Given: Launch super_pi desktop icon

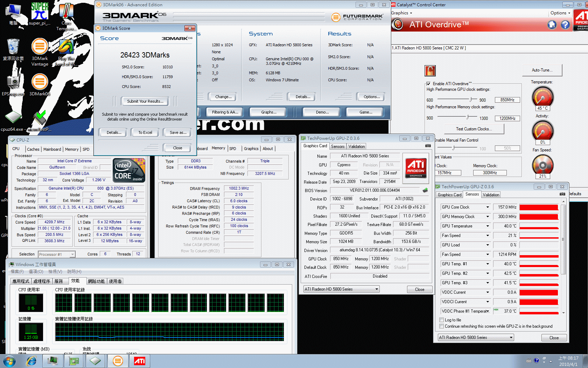Looking at the screenshot, I should pos(40,14).
